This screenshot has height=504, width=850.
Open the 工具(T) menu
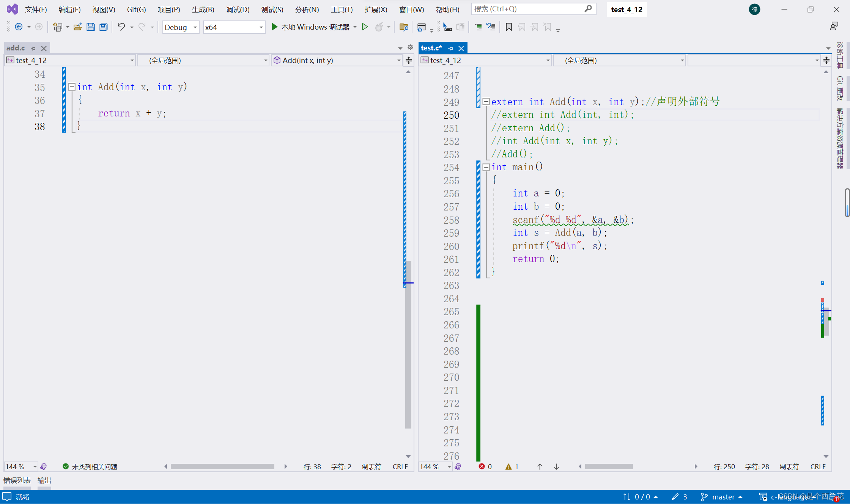342,9
